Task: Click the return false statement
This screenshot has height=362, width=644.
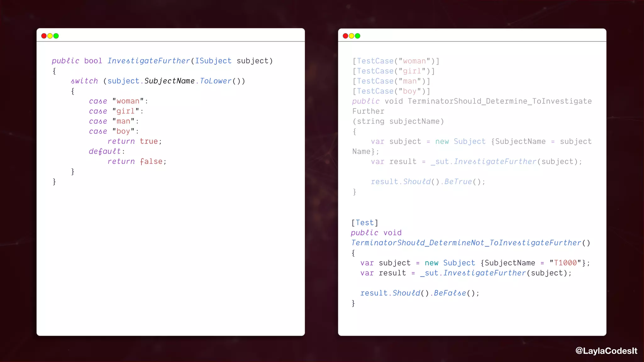Action: [x=137, y=162]
